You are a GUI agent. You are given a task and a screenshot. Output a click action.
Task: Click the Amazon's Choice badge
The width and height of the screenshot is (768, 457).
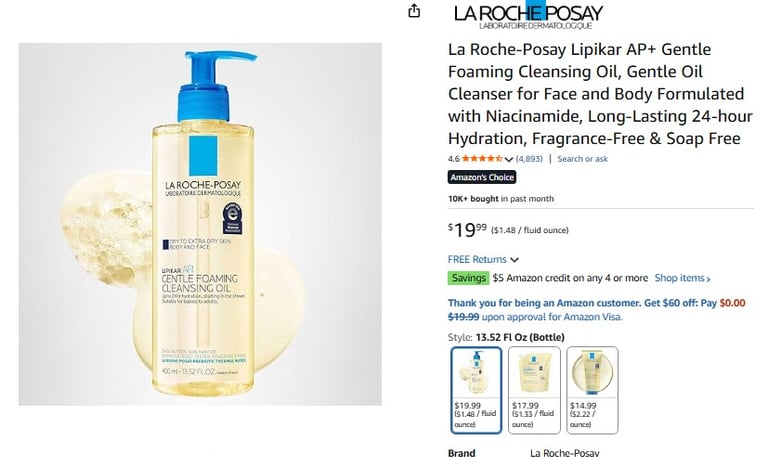click(482, 177)
